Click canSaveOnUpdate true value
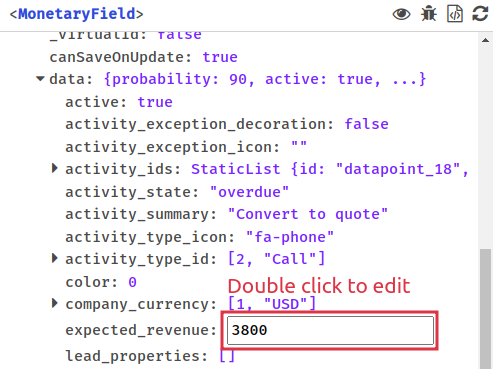 [220, 57]
